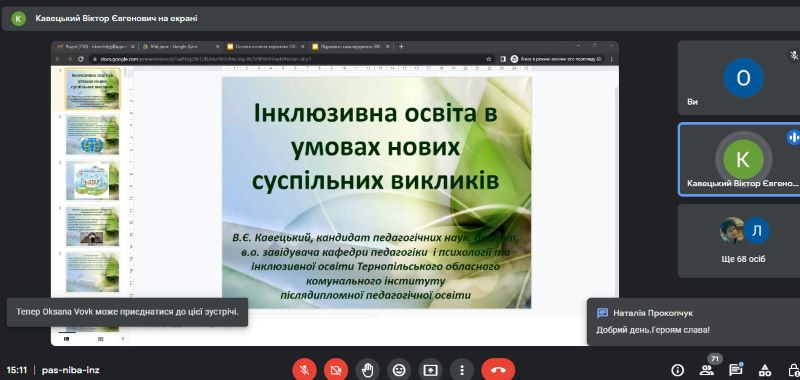The height and width of the screenshot is (380, 800).
Task: Collapse the filmstrip with the arrow chevron
Action: pos(122,339)
